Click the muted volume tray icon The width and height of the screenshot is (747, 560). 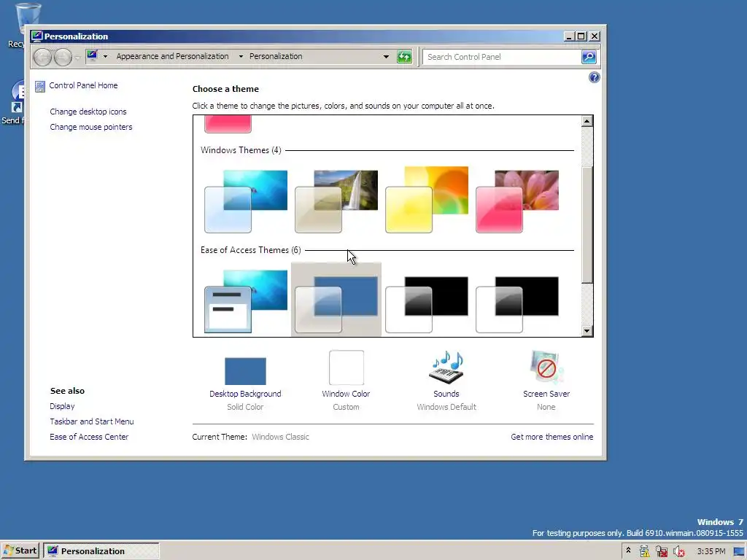tap(679, 551)
